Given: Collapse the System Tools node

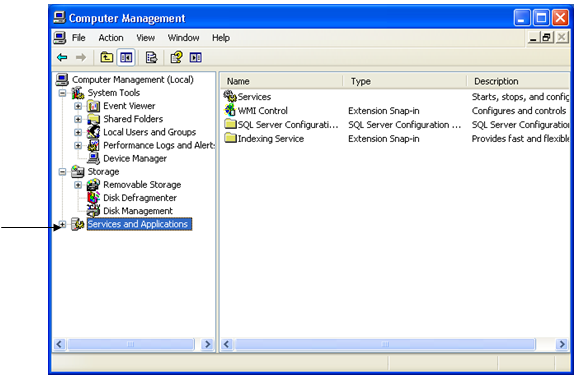Looking at the screenshot, I should (x=62, y=93).
